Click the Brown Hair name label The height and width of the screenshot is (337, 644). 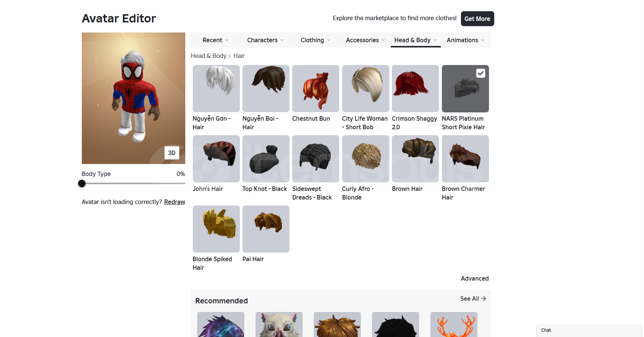[x=407, y=189]
